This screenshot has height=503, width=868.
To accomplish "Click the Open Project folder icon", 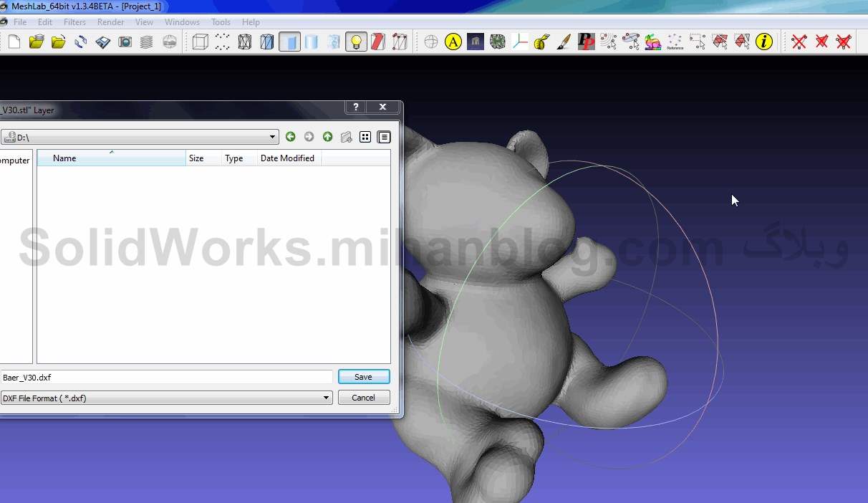I will tap(37, 42).
